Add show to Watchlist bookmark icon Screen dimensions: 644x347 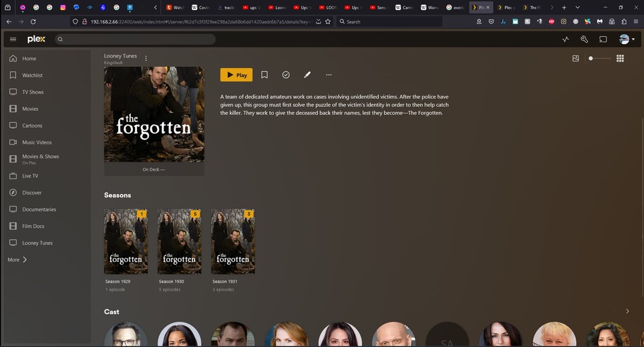pos(265,75)
